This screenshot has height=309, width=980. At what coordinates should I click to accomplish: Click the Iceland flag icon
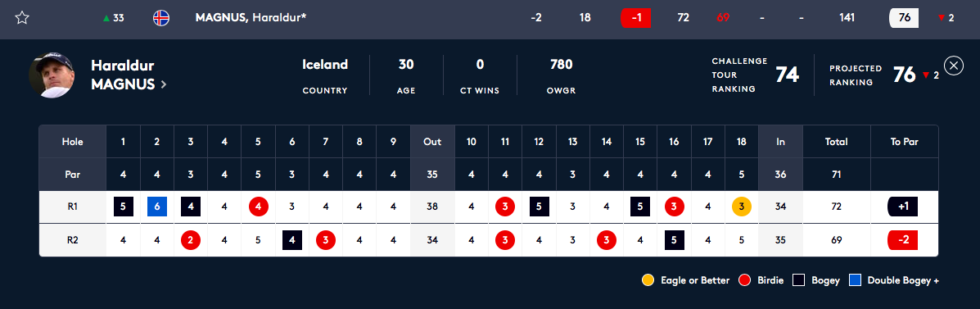[161, 17]
